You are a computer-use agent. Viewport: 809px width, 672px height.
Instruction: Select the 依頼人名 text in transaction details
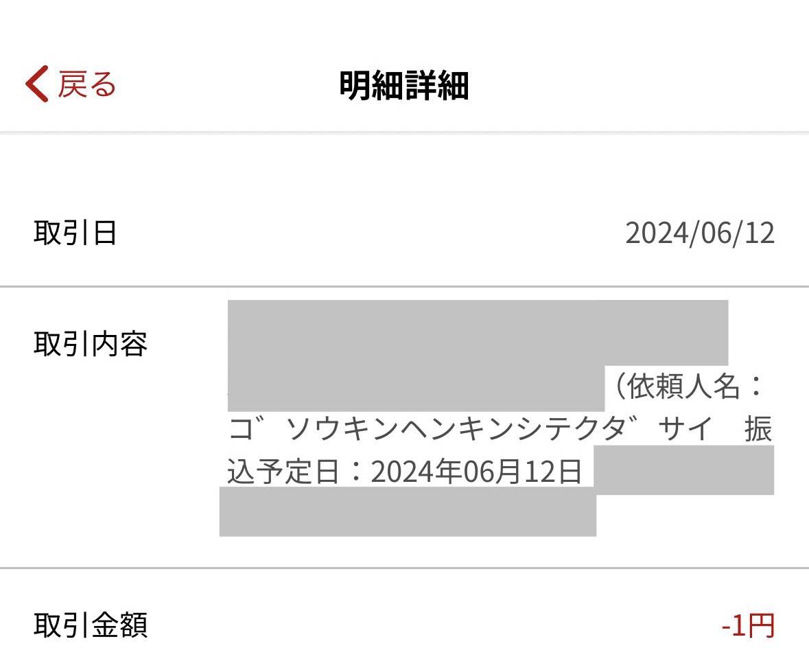690,386
